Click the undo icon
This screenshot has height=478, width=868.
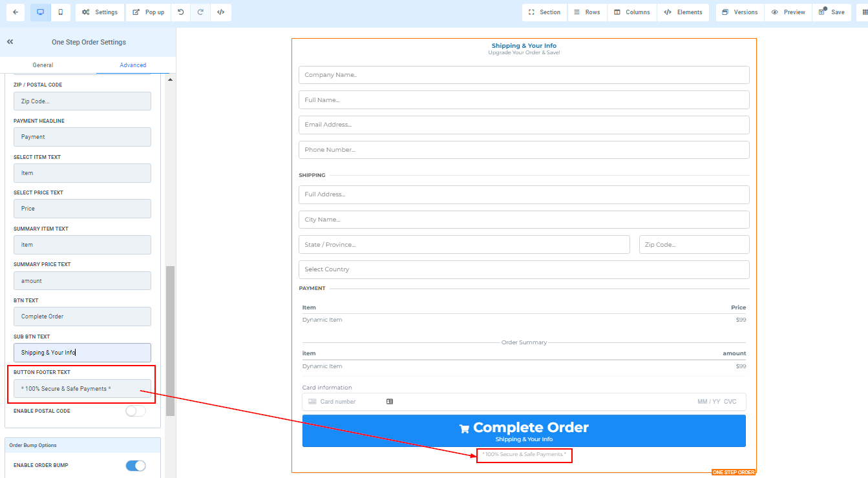pos(181,12)
